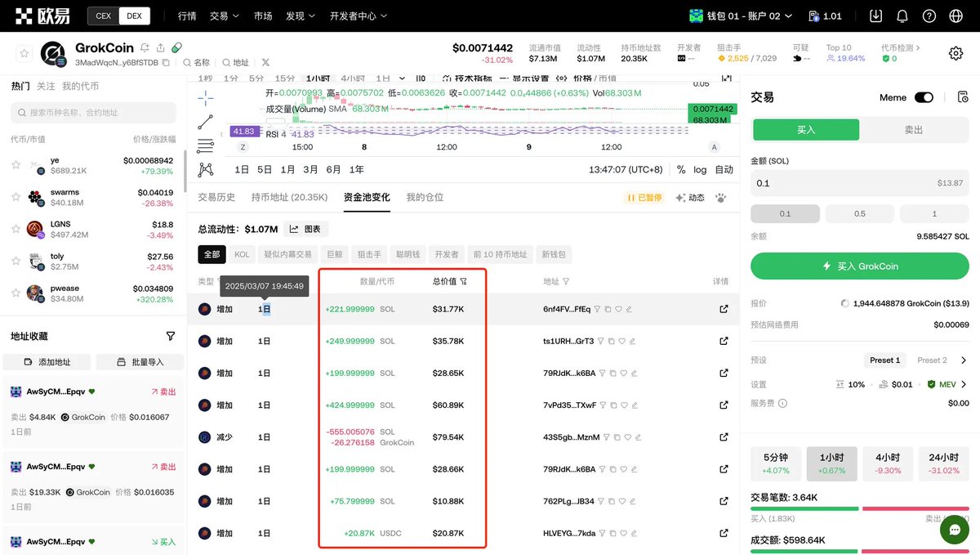Click the camera snapshot icon near 交易 panel

point(962,96)
